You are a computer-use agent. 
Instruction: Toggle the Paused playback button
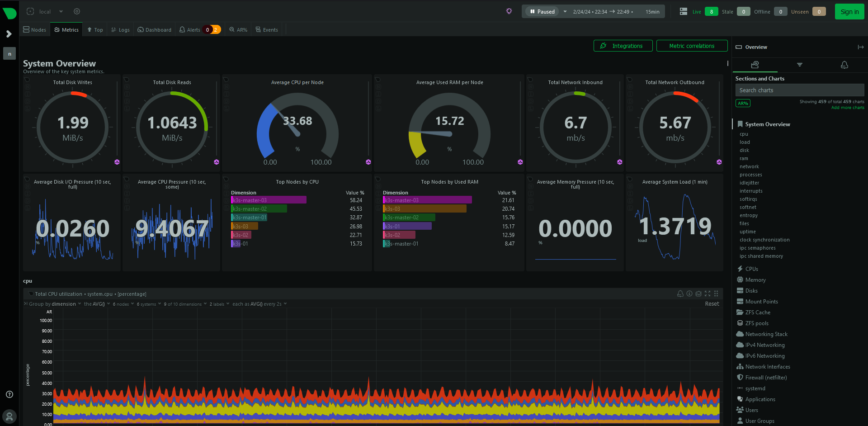(542, 12)
